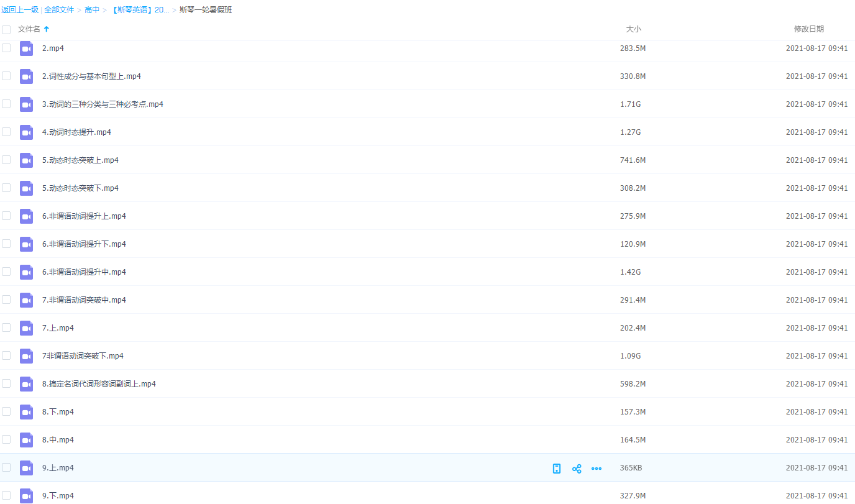The image size is (855, 504).
Task: Click the video icon next to 8.中.mp4
Action: click(x=26, y=440)
